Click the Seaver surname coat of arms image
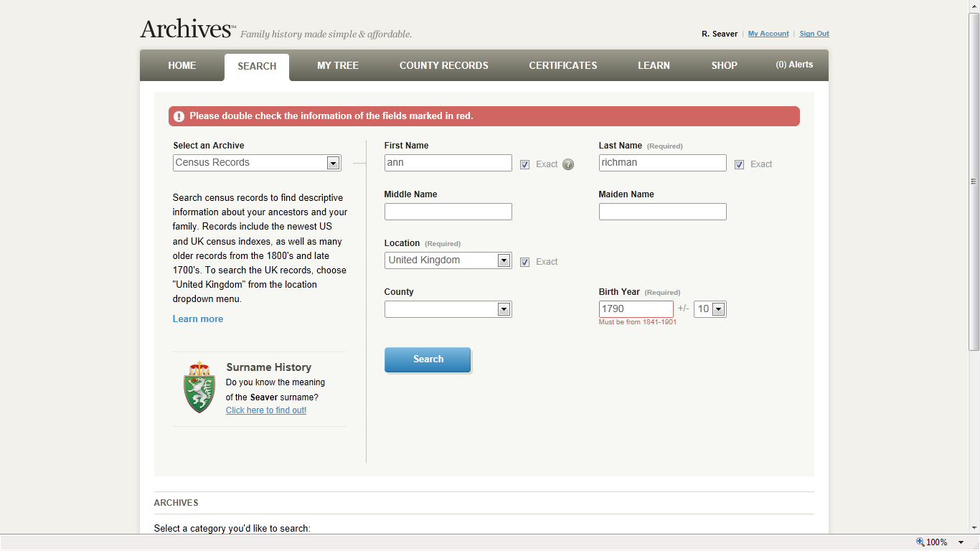This screenshot has width=980, height=551. pyautogui.click(x=199, y=387)
